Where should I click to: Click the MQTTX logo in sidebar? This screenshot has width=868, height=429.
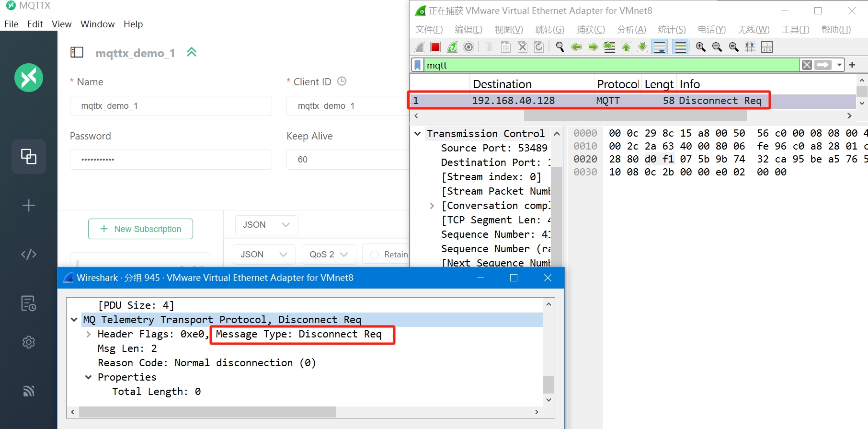[29, 78]
